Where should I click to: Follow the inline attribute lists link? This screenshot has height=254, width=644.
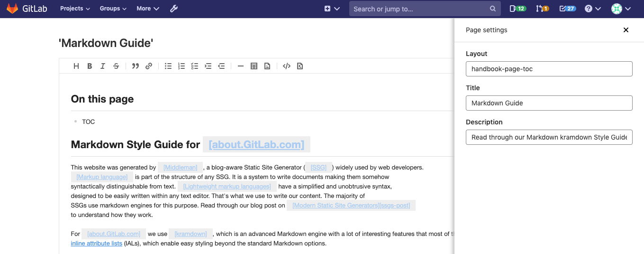pyautogui.click(x=96, y=244)
